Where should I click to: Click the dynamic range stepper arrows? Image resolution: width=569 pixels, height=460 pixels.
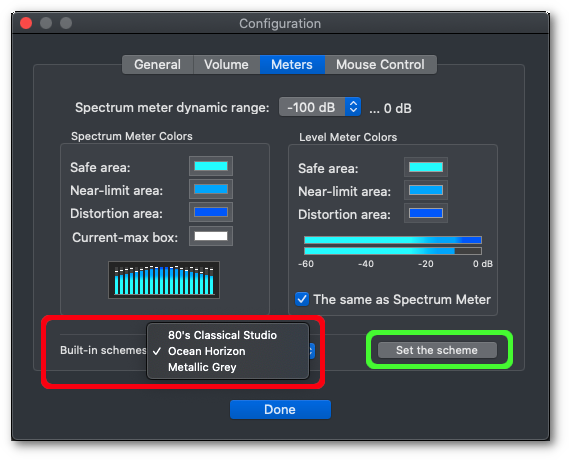point(353,107)
